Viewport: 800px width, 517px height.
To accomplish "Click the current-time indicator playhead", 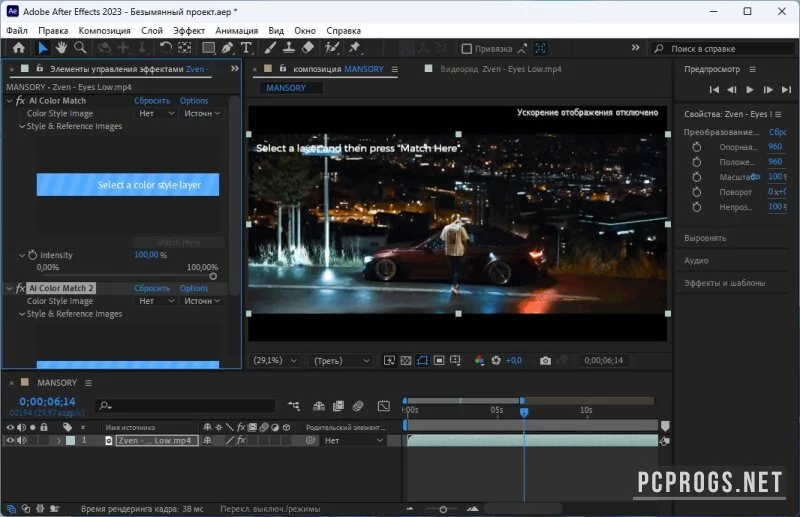I will click(524, 411).
